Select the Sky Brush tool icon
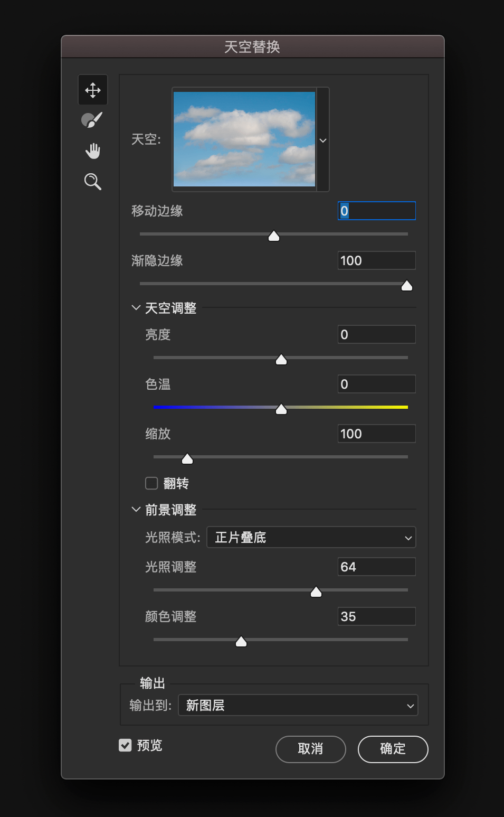 (x=92, y=120)
